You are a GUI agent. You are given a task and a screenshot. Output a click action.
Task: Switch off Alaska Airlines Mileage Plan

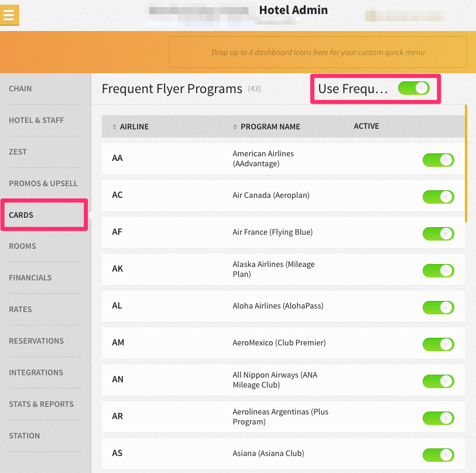[x=439, y=270]
